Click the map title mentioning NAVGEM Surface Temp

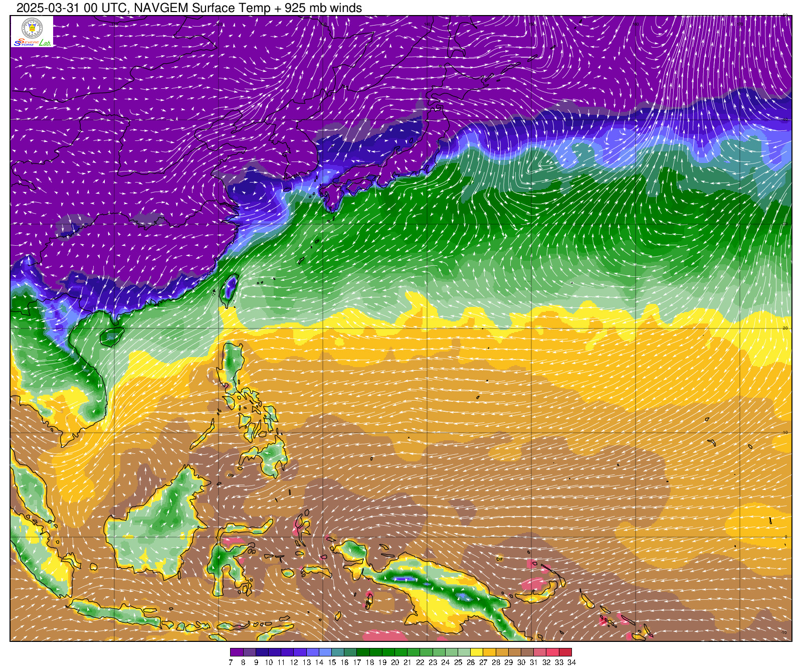[x=189, y=8]
